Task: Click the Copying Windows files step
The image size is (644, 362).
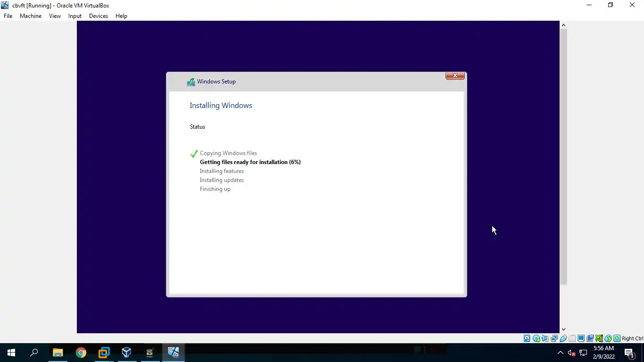Action: pos(228,153)
